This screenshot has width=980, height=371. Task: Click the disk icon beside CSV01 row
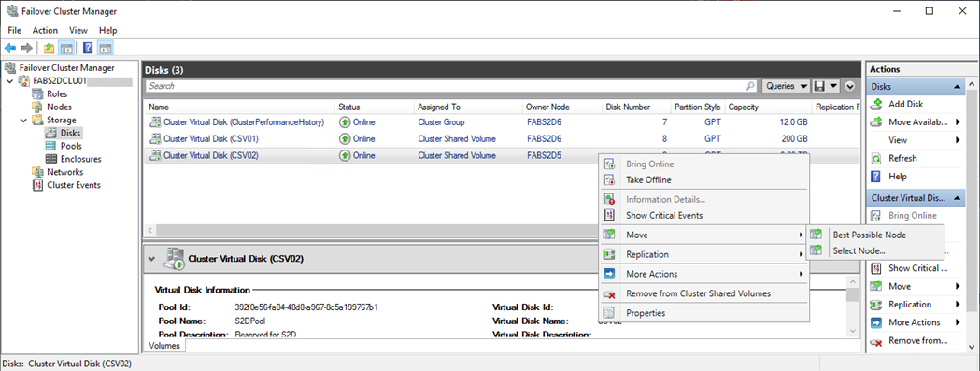click(155, 139)
